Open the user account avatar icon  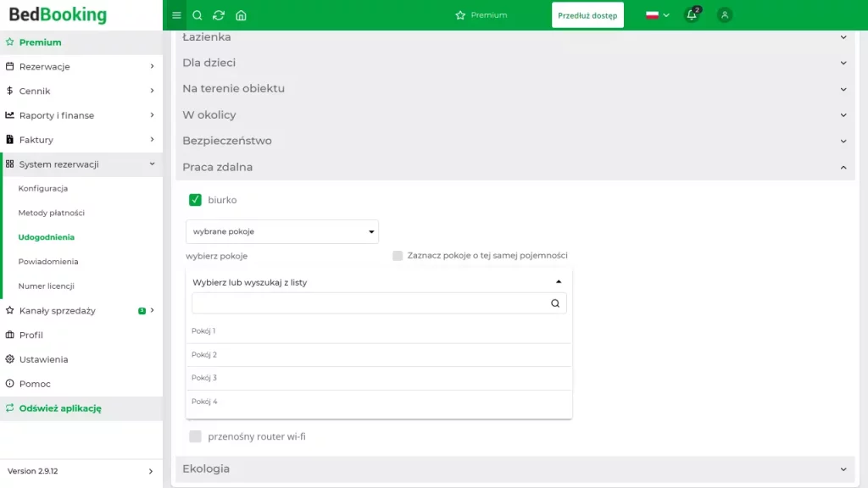(x=724, y=15)
